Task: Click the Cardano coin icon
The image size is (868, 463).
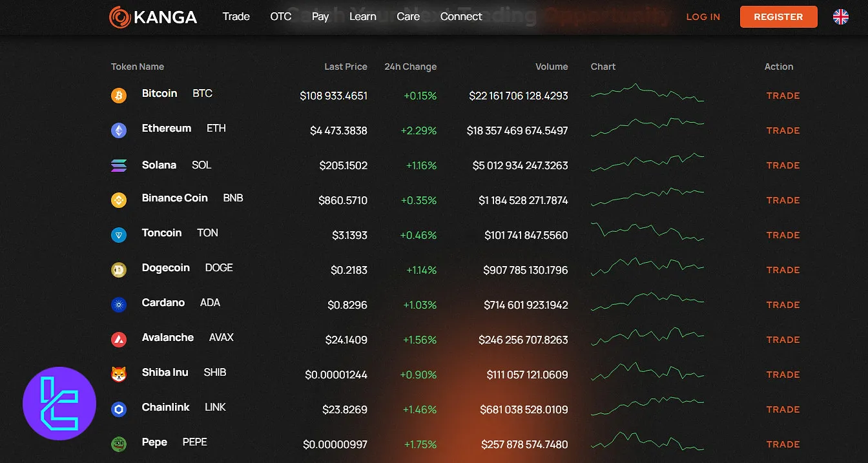Action: [x=119, y=305]
